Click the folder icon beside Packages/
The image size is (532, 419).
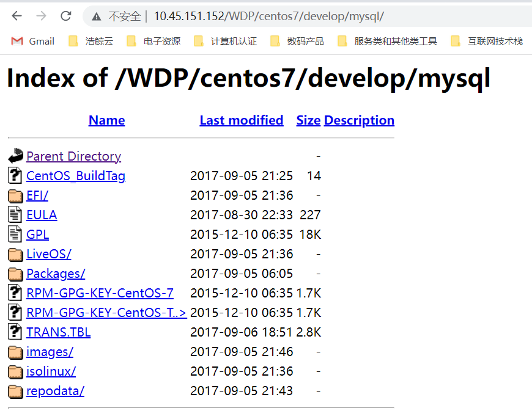[x=16, y=274]
